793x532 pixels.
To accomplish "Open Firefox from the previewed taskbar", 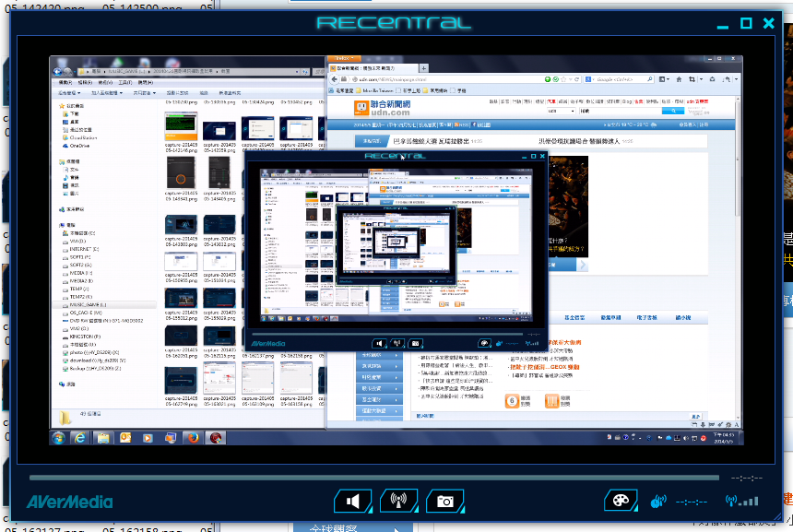I will [194, 438].
